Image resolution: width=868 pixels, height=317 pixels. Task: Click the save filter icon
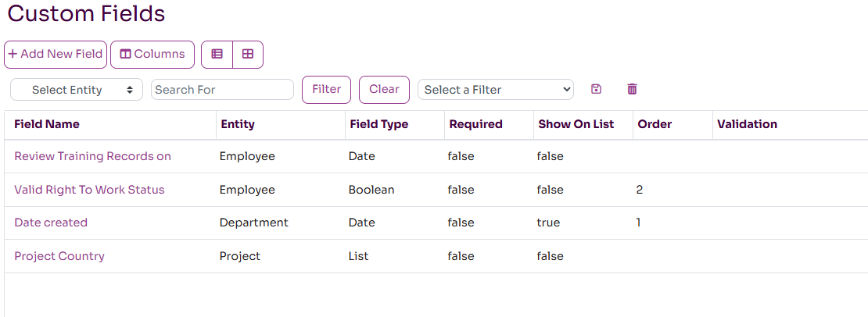[x=597, y=90]
